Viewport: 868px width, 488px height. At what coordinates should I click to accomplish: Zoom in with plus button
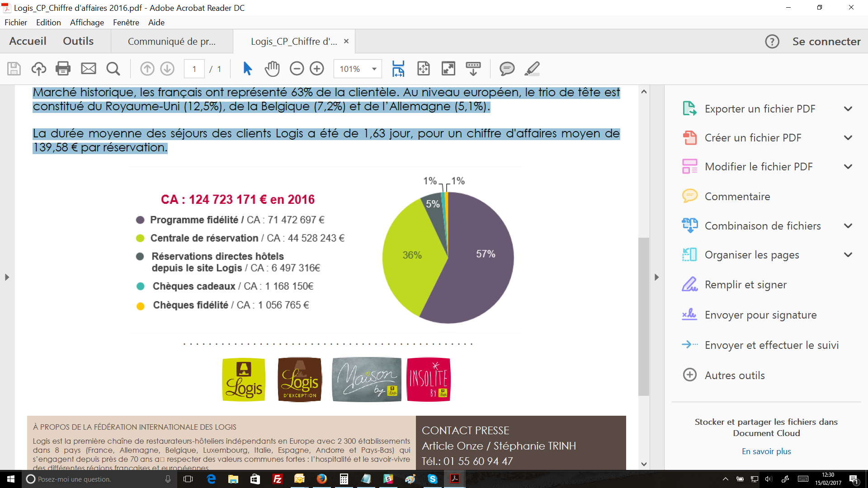[317, 69]
